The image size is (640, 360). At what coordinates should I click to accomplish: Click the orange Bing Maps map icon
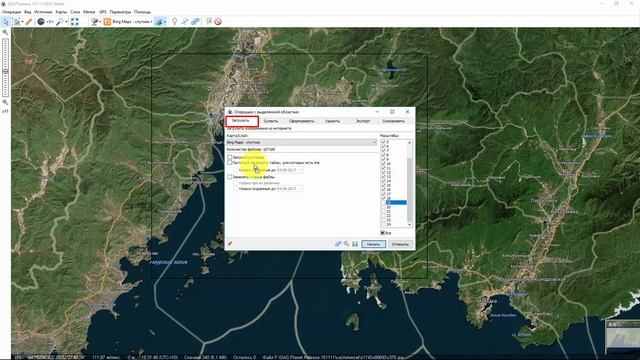click(107, 22)
